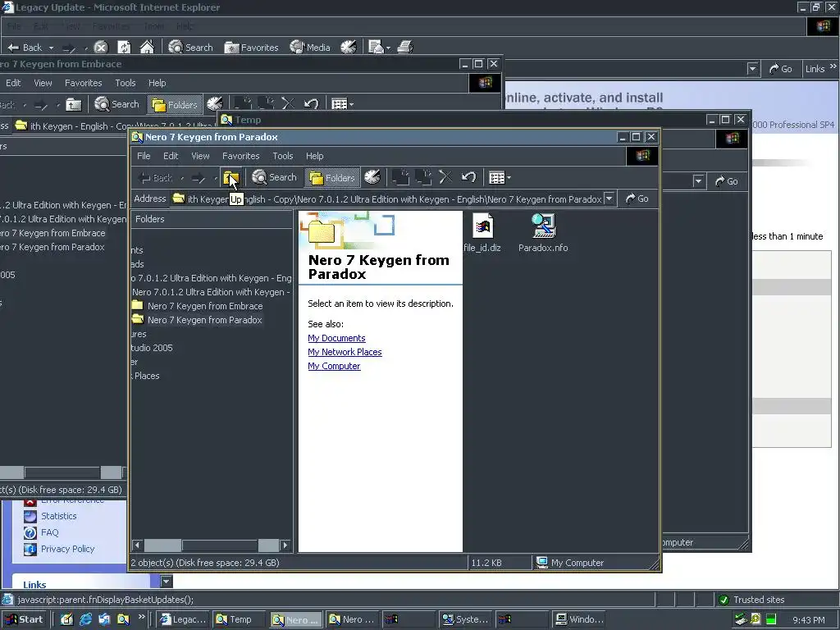
Task: Click Go button in Paradox window
Action: click(x=637, y=199)
